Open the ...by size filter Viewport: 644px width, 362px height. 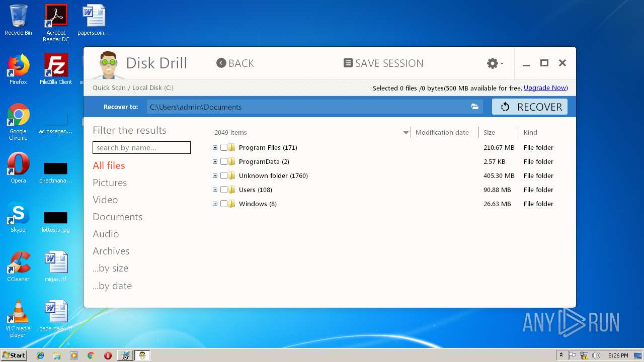pos(110,268)
